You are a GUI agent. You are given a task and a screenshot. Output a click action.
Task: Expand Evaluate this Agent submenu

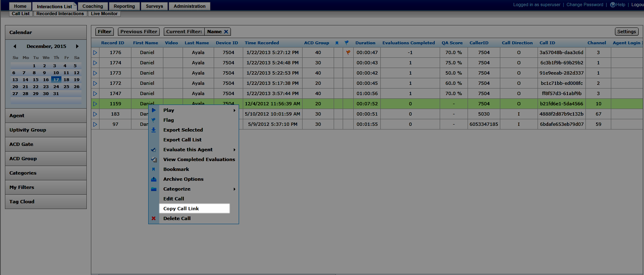point(234,150)
